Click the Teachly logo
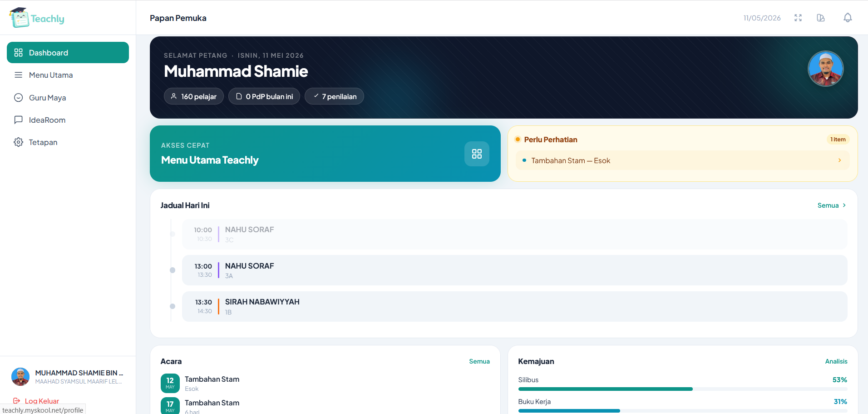 tap(37, 18)
